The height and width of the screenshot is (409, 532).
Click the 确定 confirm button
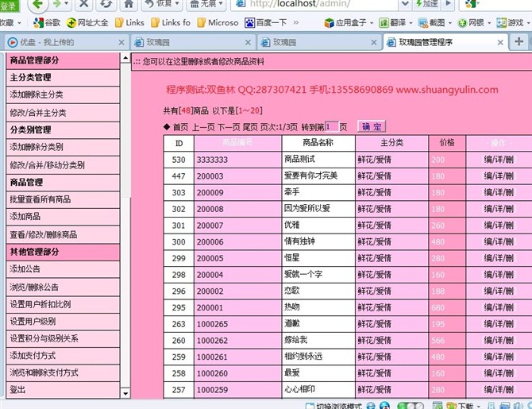point(372,126)
